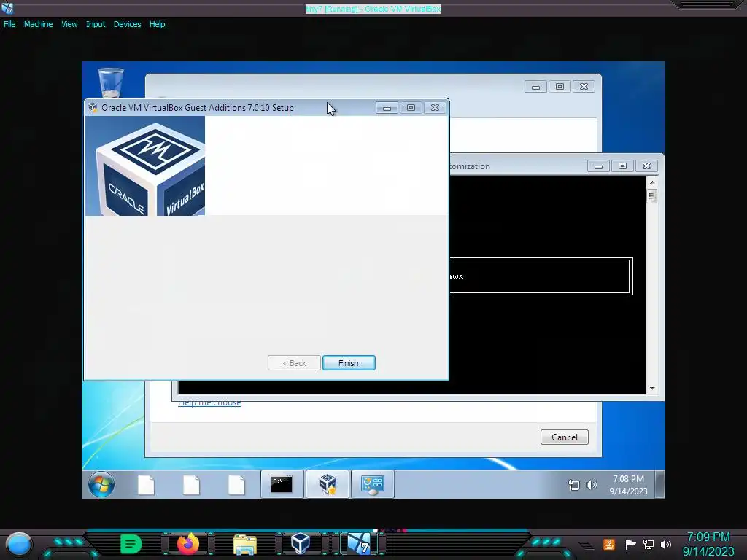
Task: Maximize the customization console window
Action: coord(622,166)
